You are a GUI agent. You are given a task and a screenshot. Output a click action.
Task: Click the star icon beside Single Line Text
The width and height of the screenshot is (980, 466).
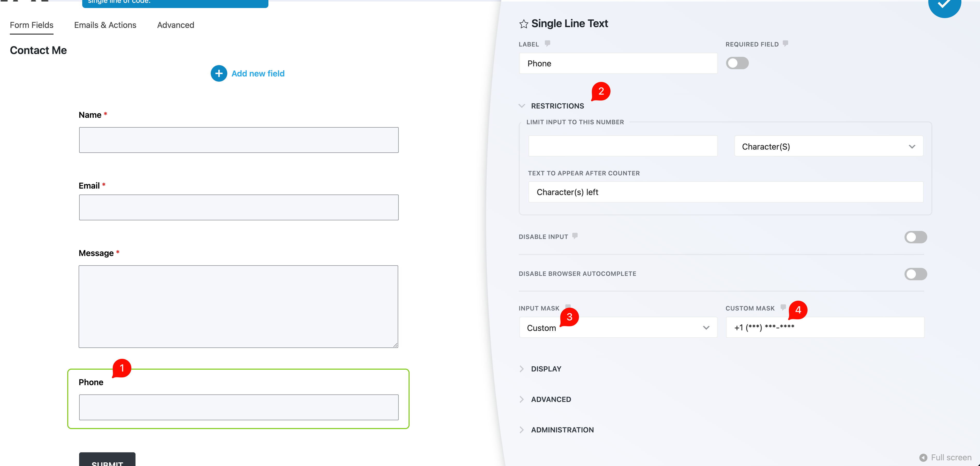523,24
